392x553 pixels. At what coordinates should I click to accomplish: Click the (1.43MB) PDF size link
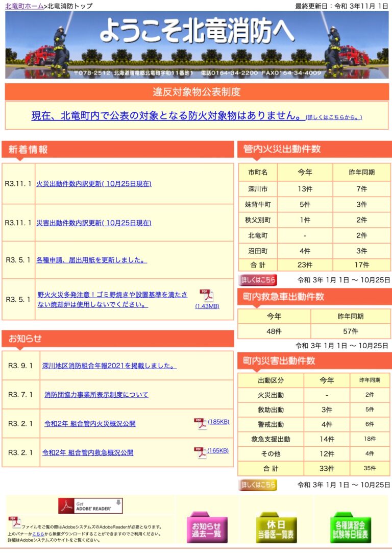(207, 306)
